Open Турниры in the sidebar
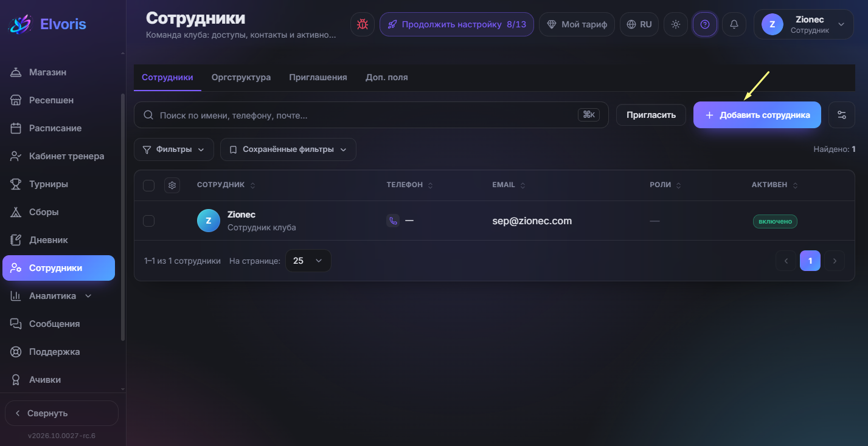This screenshot has height=446, width=868. (58, 184)
